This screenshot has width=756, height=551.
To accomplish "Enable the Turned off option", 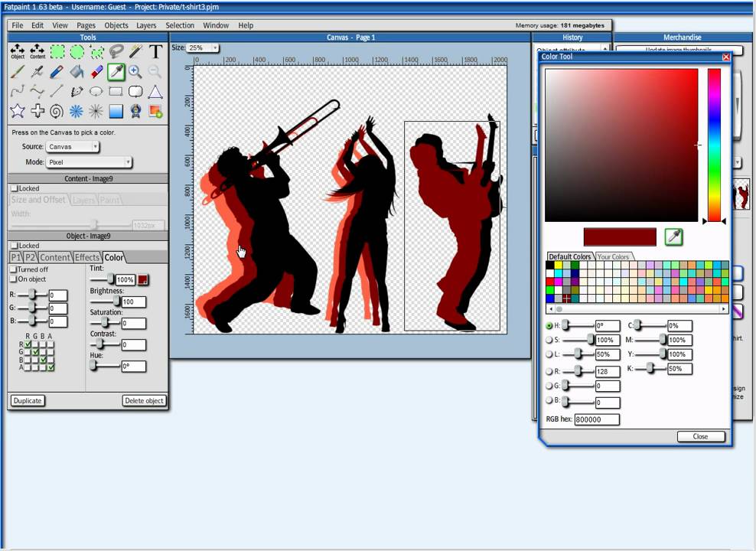I will [x=14, y=269].
